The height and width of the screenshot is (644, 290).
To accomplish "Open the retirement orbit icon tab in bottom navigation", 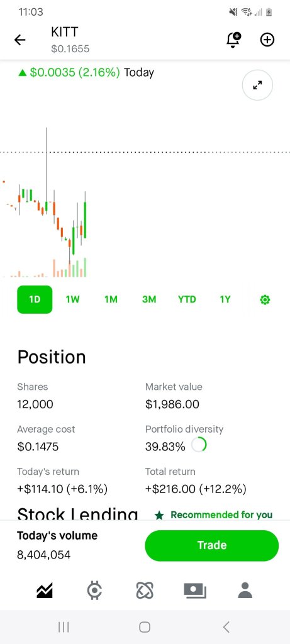I will (145, 591).
